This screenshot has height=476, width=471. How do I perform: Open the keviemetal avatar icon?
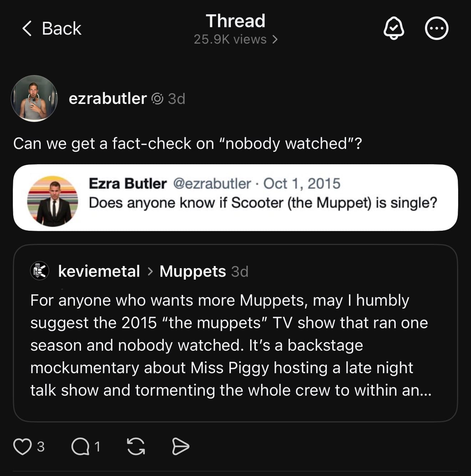coord(39,271)
